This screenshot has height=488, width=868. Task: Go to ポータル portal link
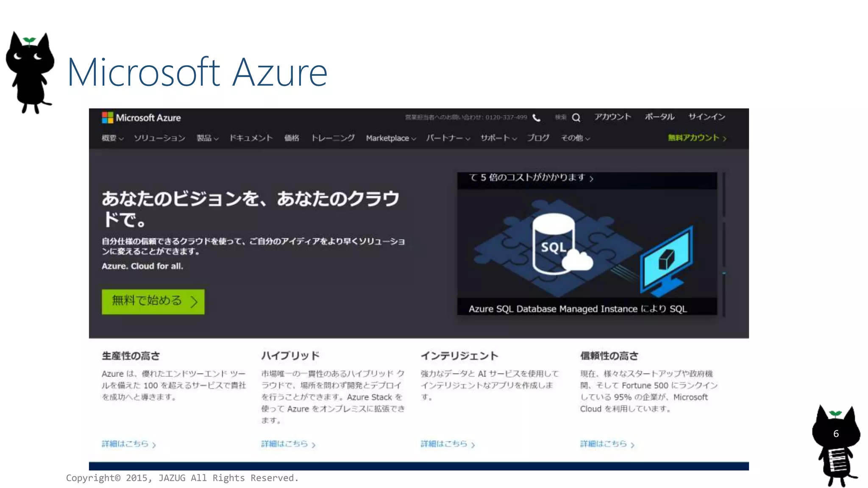pos(659,117)
